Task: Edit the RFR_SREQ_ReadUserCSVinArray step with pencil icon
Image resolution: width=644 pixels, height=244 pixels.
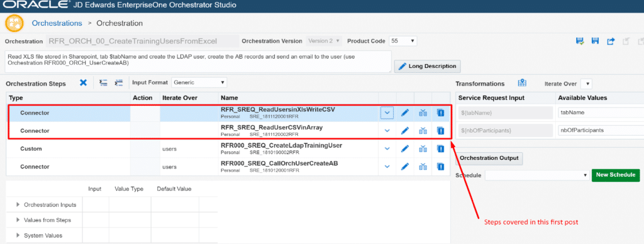Action: (405, 131)
